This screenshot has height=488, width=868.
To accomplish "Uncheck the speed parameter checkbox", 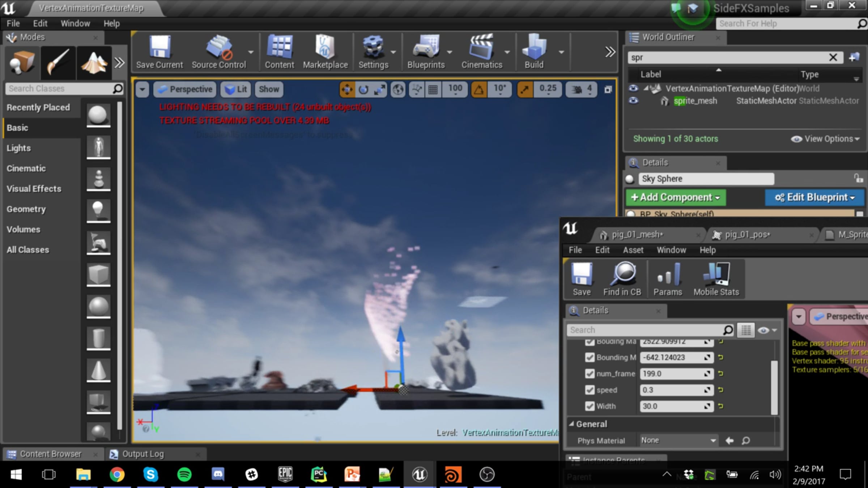I will tap(590, 390).
